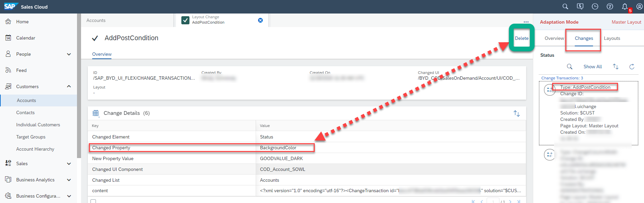644x203 pixels.
Task: Click the second change transaction icon
Action: [550, 155]
